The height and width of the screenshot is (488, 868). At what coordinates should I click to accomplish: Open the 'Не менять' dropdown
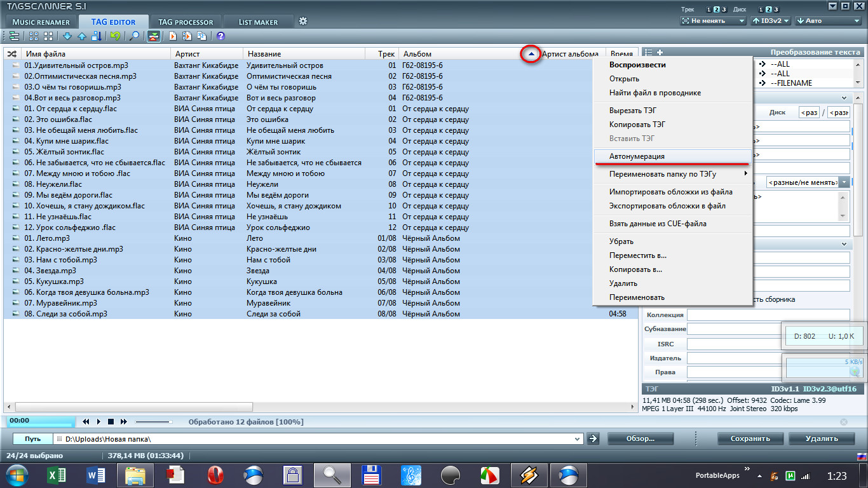[713, 21]
